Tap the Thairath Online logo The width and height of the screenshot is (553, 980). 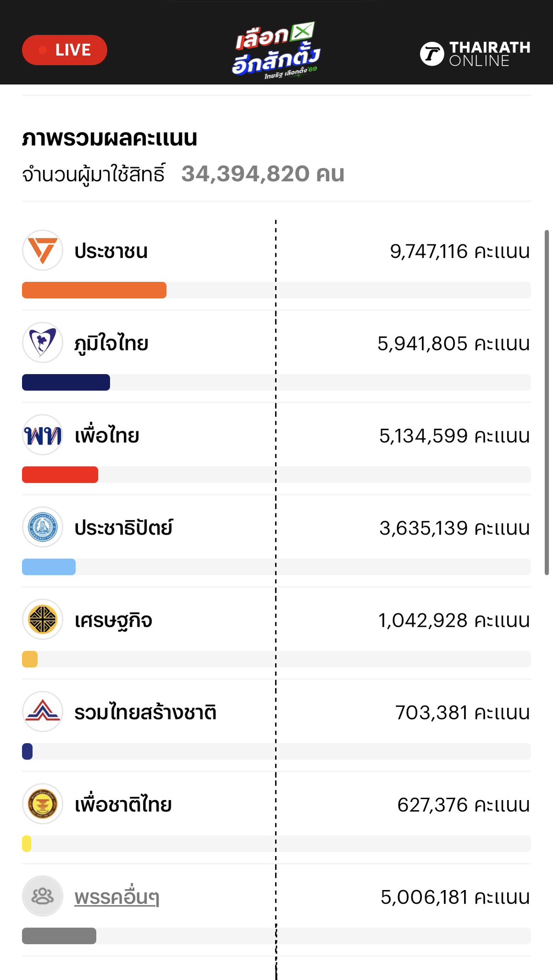pos(475,54)
